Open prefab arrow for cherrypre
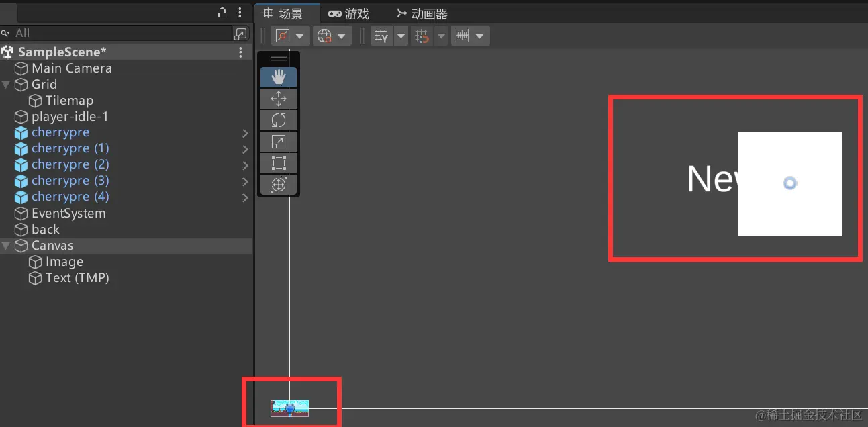The image size is (868, 427). click(245, 133)
